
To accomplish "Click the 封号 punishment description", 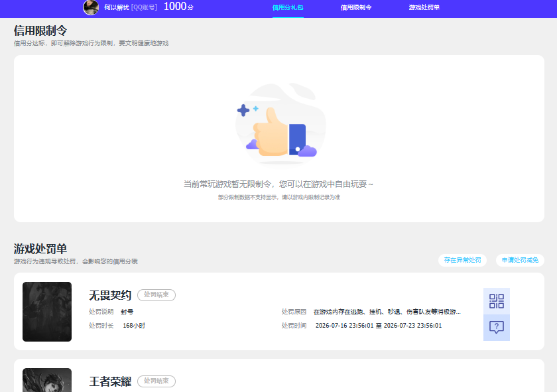I will (x=127, y=312).
